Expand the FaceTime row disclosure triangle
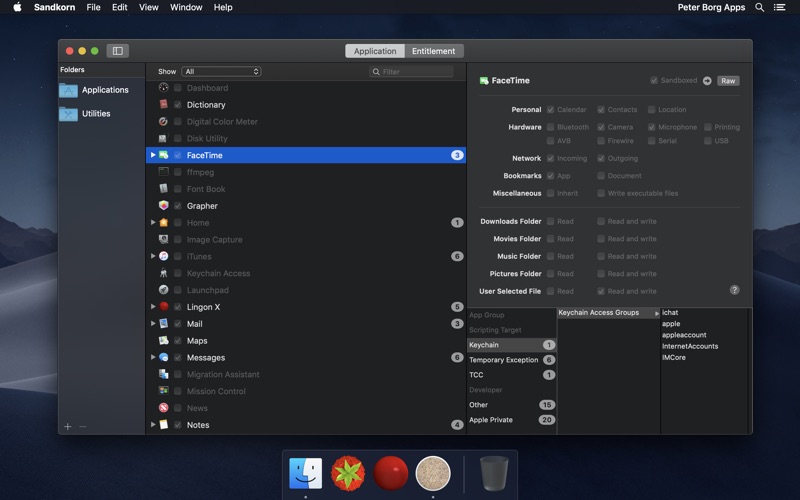The width and height of the screenshot is (800, 500). (153, 155)
